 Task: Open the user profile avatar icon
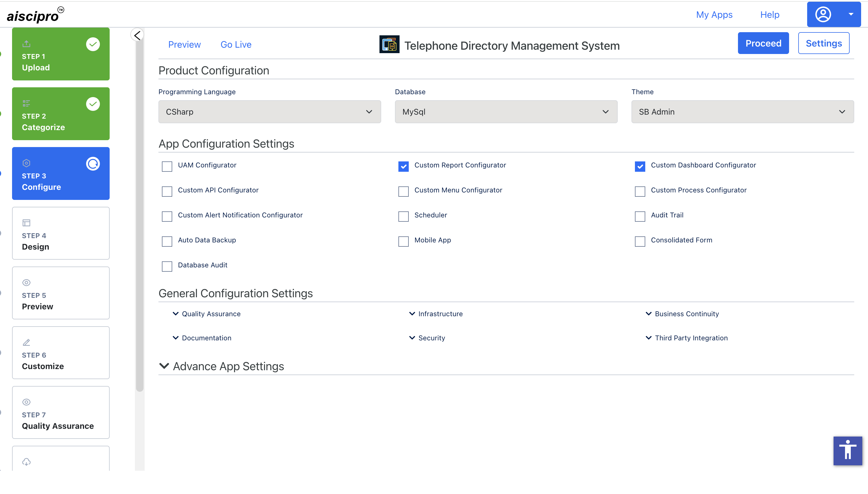(823, 15)
